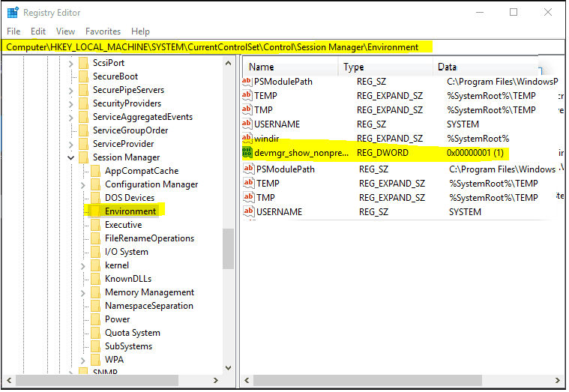Expand the Configuration Manager tree node

(x=82, y=185)
